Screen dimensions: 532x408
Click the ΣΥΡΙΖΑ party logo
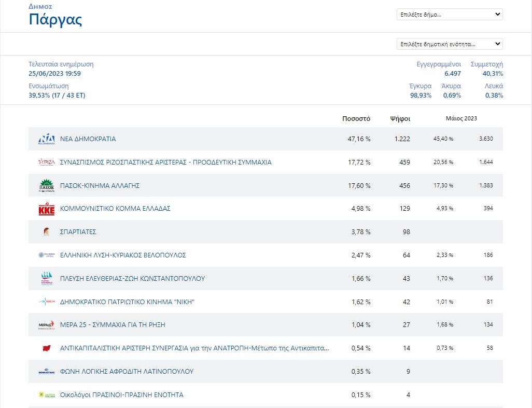(47, 162)
